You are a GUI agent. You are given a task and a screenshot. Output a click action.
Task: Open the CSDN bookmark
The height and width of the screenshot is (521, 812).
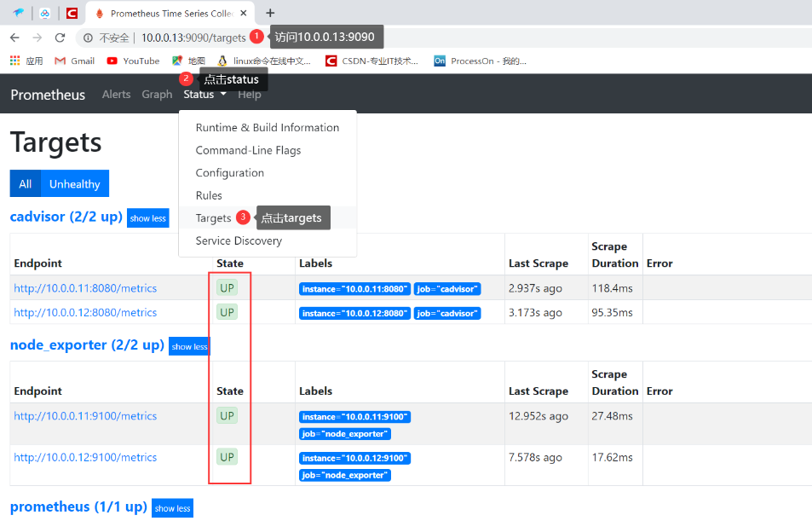click(371, 61)
